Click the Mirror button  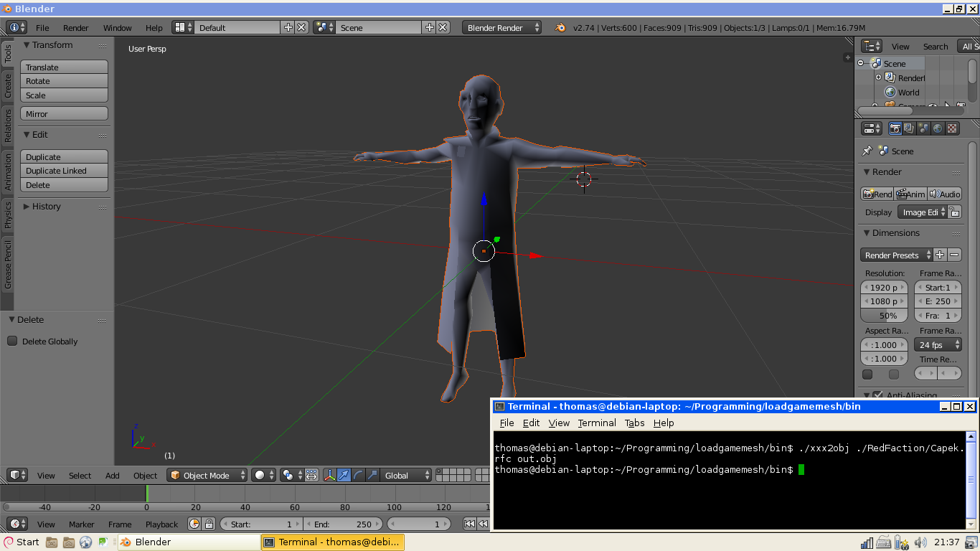pos(64,113)
